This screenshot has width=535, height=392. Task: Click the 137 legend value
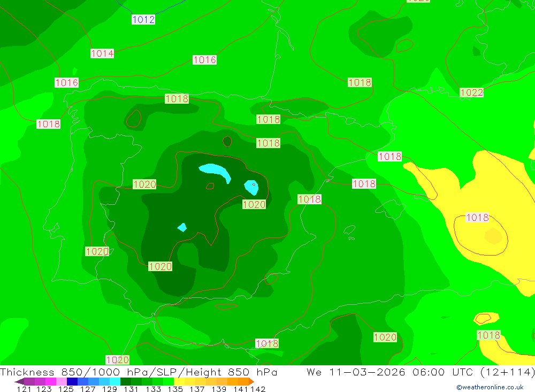coord(197,389)
